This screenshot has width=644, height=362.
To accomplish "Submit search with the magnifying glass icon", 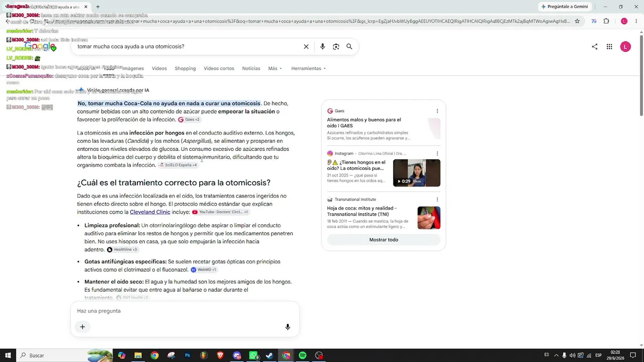I will click(349, 47).
